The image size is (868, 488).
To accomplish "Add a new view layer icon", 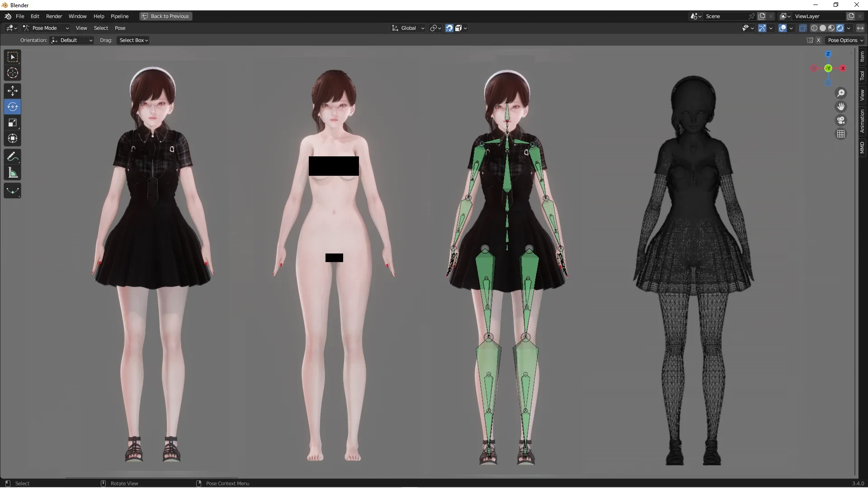I will tap(851, 16).
